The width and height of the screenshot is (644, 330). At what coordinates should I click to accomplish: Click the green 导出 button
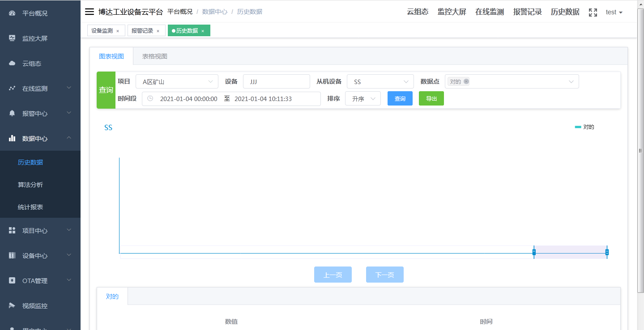pyautogui.click(x=431, y=98)
